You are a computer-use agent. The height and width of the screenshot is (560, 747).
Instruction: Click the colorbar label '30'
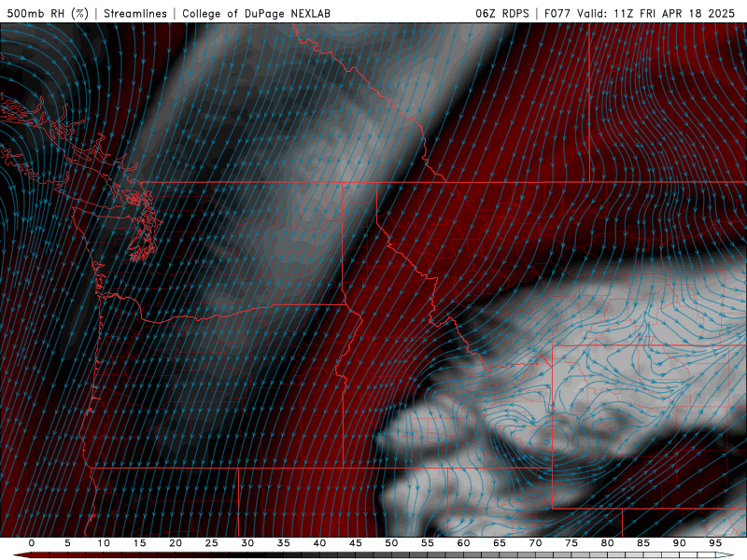click(247, 543)
